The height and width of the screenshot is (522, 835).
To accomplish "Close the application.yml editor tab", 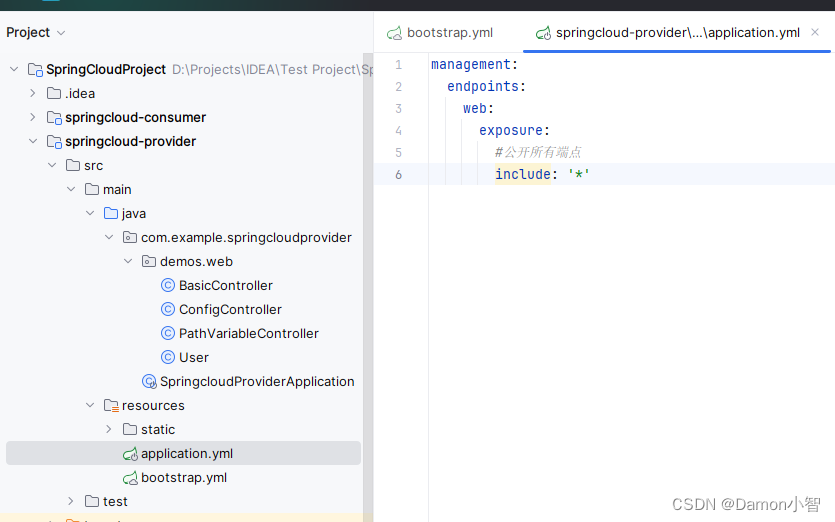I will (815, 32).
